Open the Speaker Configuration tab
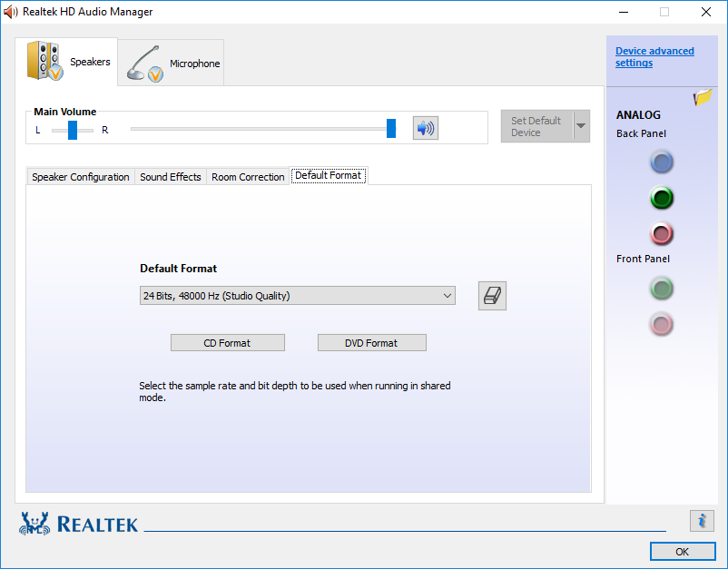728x569 pixels. (80, 177)
